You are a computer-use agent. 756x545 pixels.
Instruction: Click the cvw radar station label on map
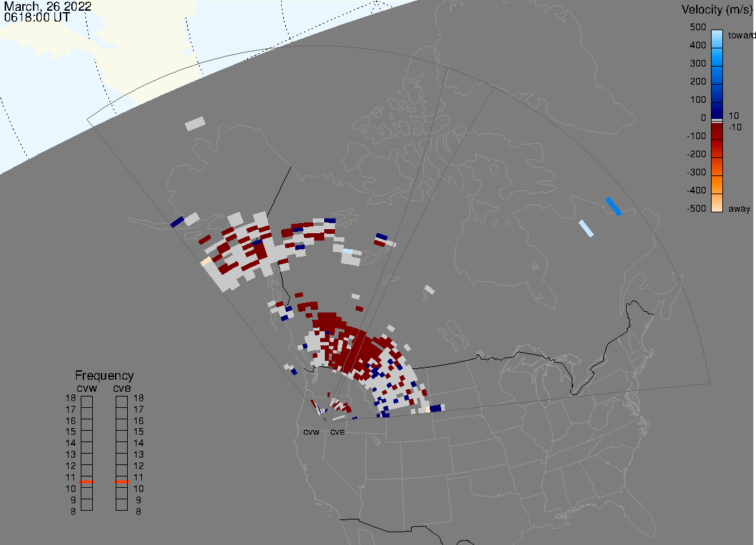[311, 431]
